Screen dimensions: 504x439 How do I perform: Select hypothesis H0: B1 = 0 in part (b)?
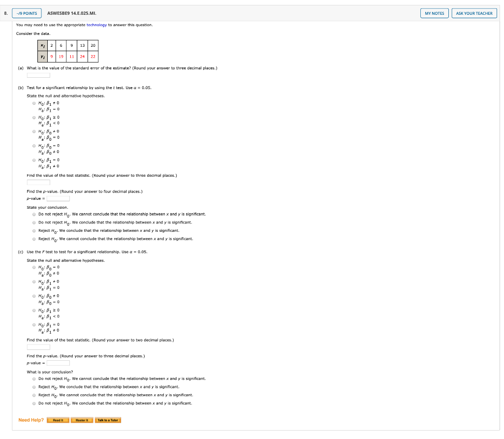click(x=33, y=159)
